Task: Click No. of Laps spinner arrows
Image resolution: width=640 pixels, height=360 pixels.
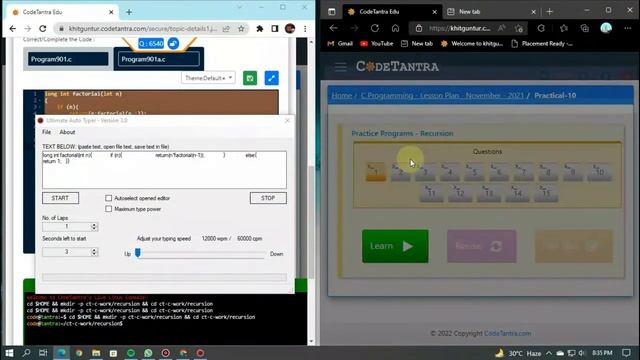Action: 94,227
